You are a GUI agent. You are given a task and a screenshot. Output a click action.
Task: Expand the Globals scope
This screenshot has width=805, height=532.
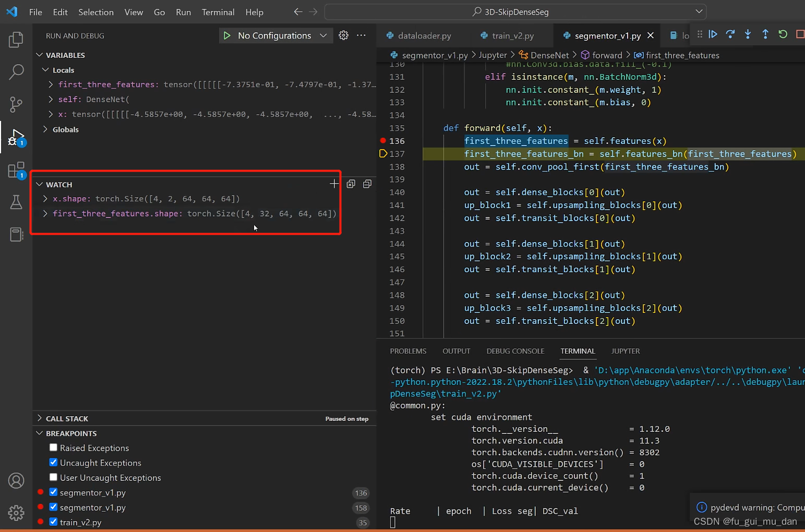coord(45,129)
